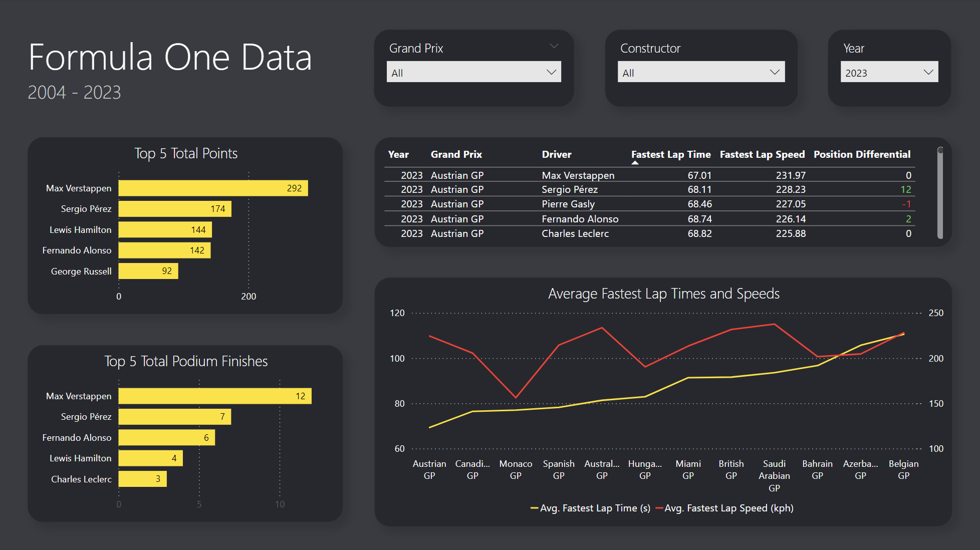Open the Year dropdown showing 2023
The width and height of the screenshot is (980, 550).
coord(889,73)
